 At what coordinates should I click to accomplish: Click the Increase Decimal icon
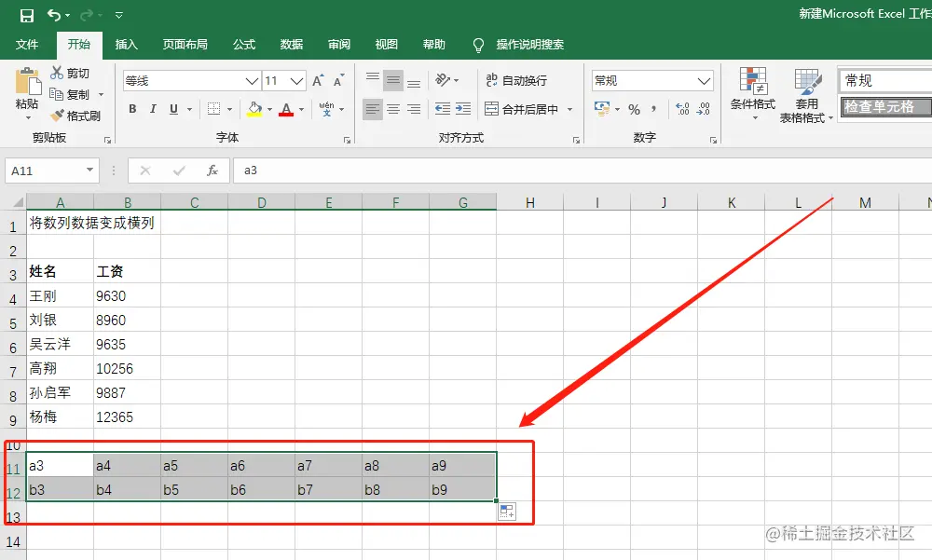682,109
